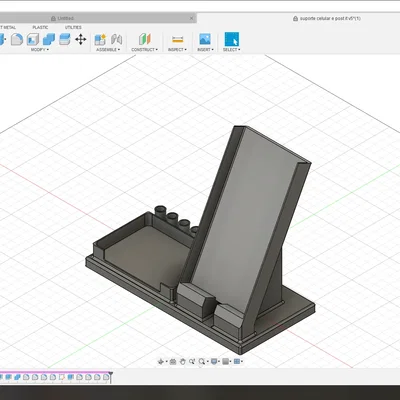Choose the Shell tool icon
Viewport: 400px width, 400px height.
(33, 39)
